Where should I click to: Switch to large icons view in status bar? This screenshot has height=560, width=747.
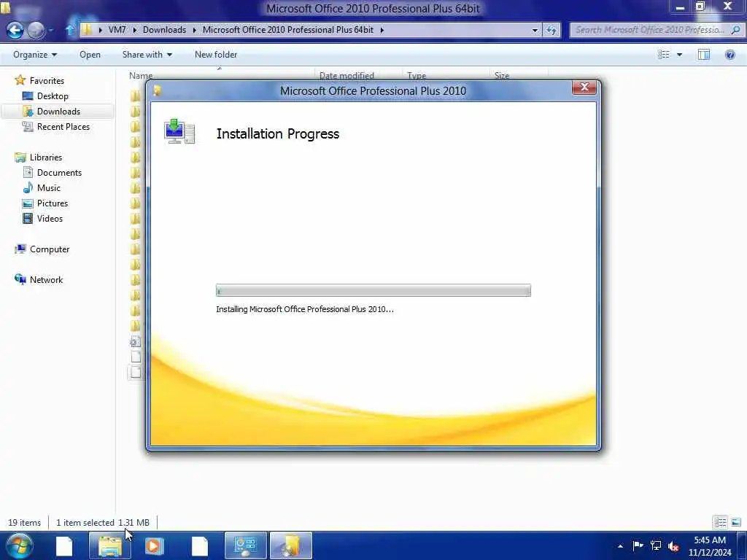pyautogui.click(x=736, y=522)
